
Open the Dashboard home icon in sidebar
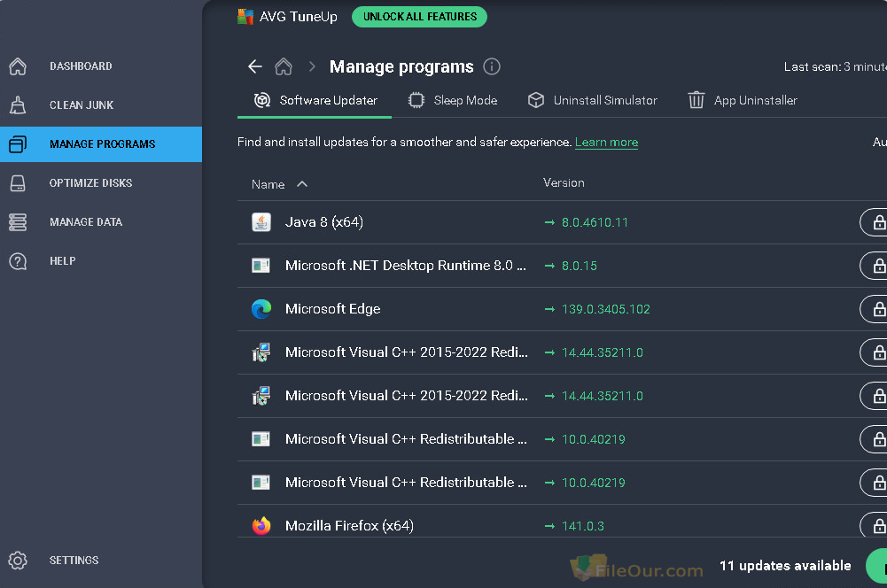click(18, 66)
